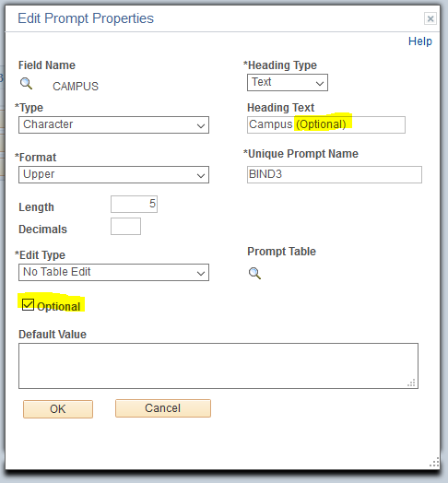Open Prompt Table lookup magnifier
The height and width of the screenshot is (483, 448).
pyautogui.click(x=254, y=273)
